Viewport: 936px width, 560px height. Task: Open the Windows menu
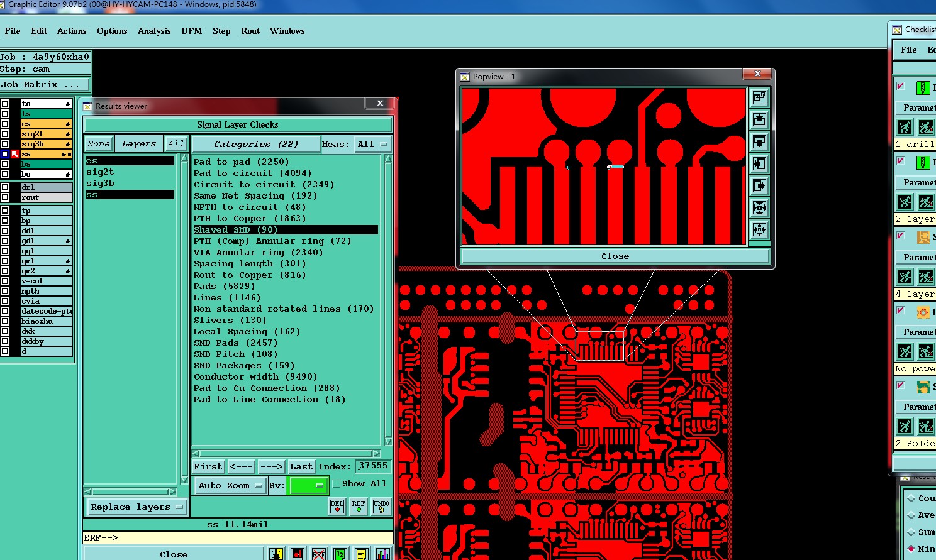[287, 31]
